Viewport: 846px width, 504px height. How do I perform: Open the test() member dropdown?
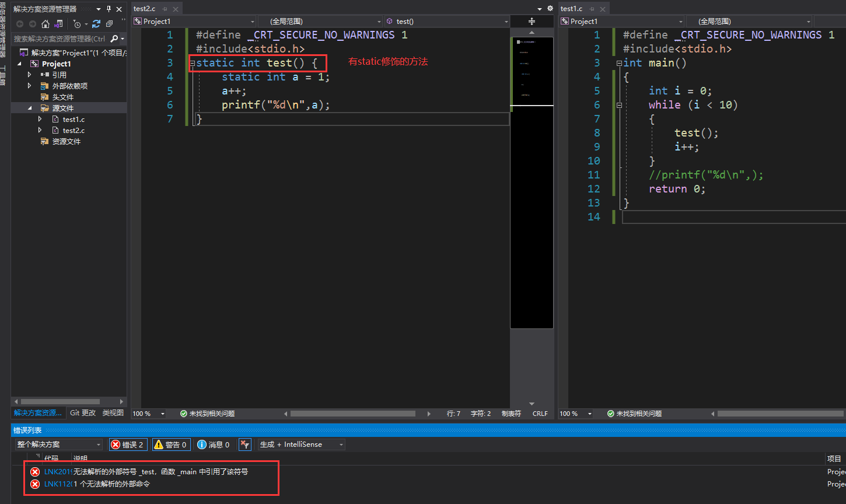pyautogui.click(x=447, y=22)
